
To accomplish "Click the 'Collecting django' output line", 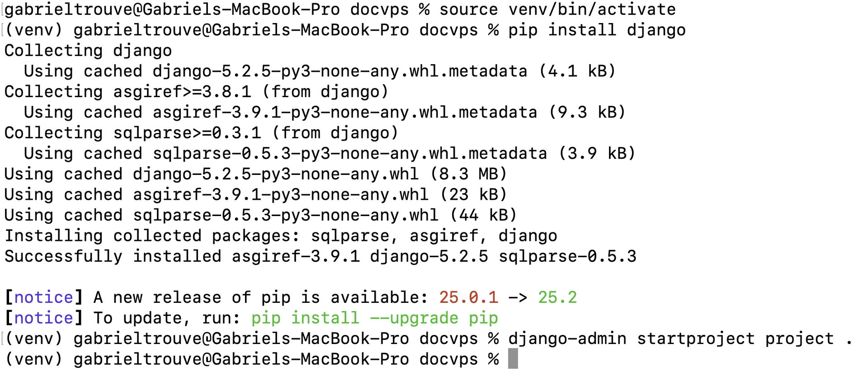I will 88,51.
